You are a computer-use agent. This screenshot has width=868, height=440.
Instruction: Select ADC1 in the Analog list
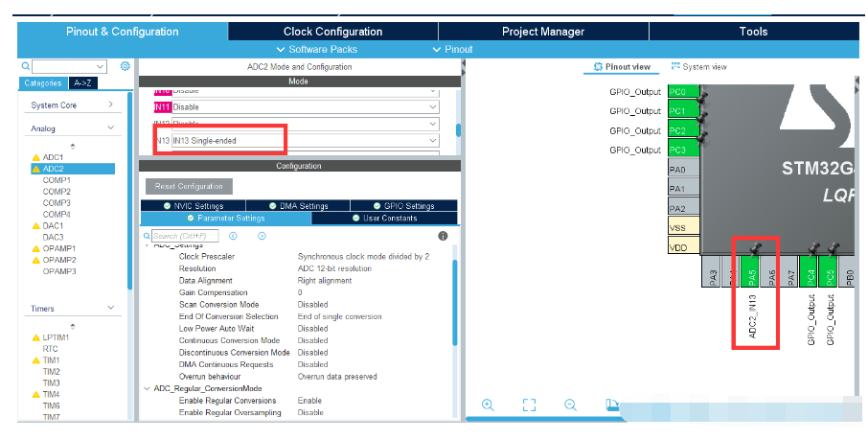point(53,157)
